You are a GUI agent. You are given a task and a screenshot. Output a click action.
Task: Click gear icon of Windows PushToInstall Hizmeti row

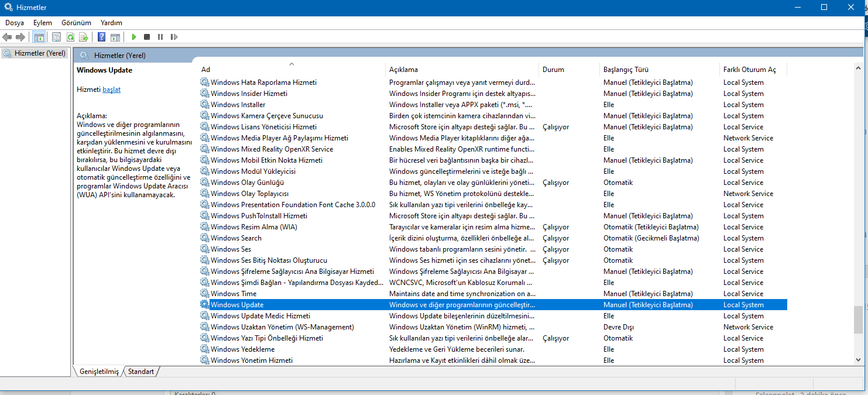204,216
